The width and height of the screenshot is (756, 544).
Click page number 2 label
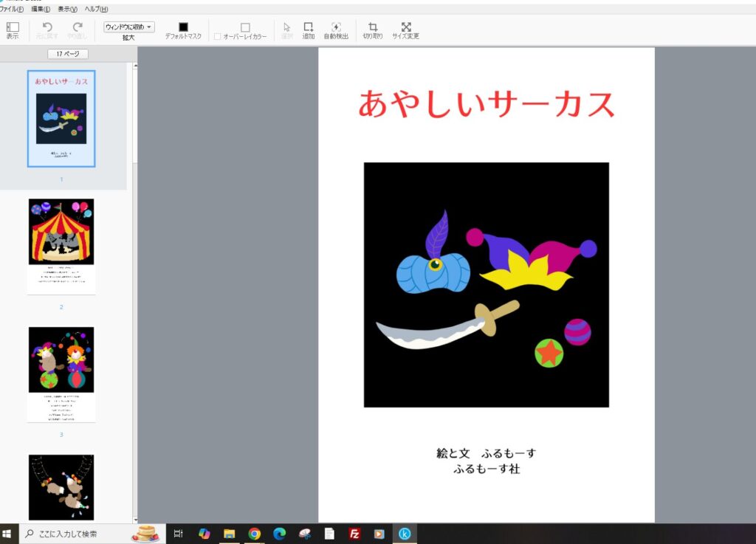pos(61,307)
